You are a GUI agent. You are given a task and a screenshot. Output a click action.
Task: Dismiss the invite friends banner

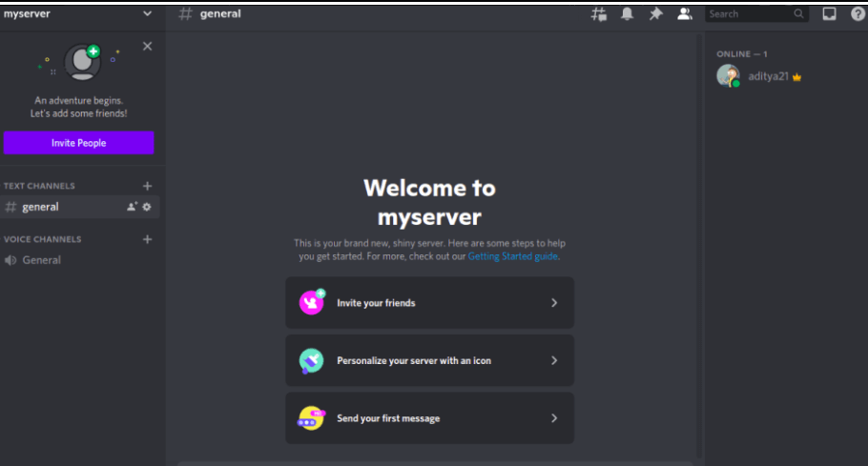(x=147, y=47)
